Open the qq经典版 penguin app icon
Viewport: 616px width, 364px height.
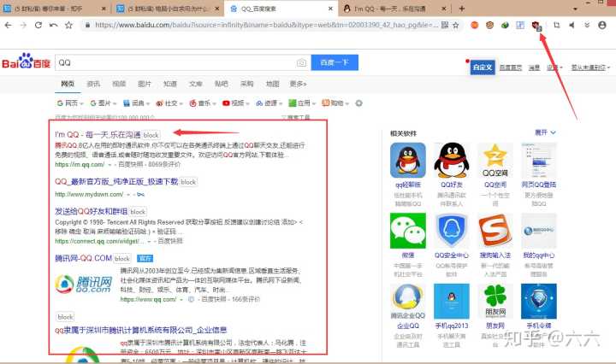point(408,160)
